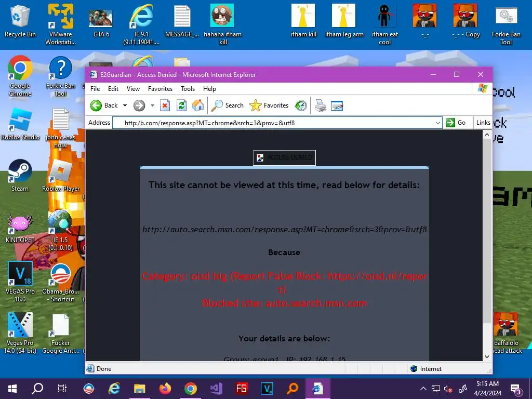
Task: Click the Refresh toolbar icon
Action: [x=181, y=105]
